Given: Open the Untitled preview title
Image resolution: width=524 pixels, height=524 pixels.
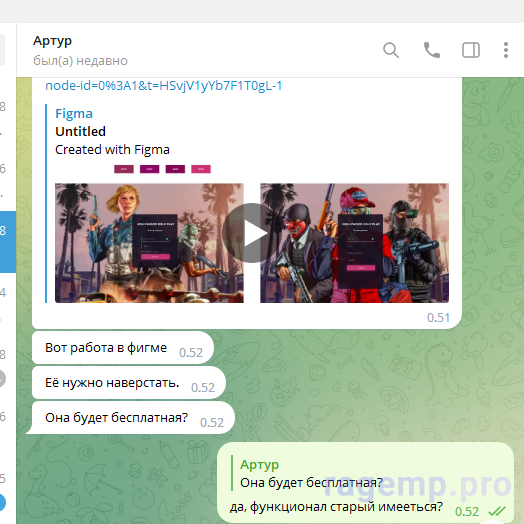Looking at the screenshot, I should point(81,131).
